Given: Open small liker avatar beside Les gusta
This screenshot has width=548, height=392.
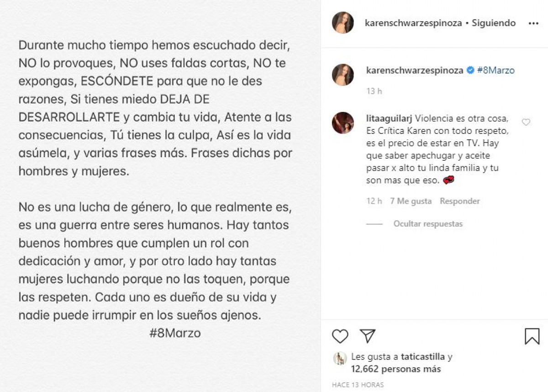Looking at the screenshot, I should 340,359.
